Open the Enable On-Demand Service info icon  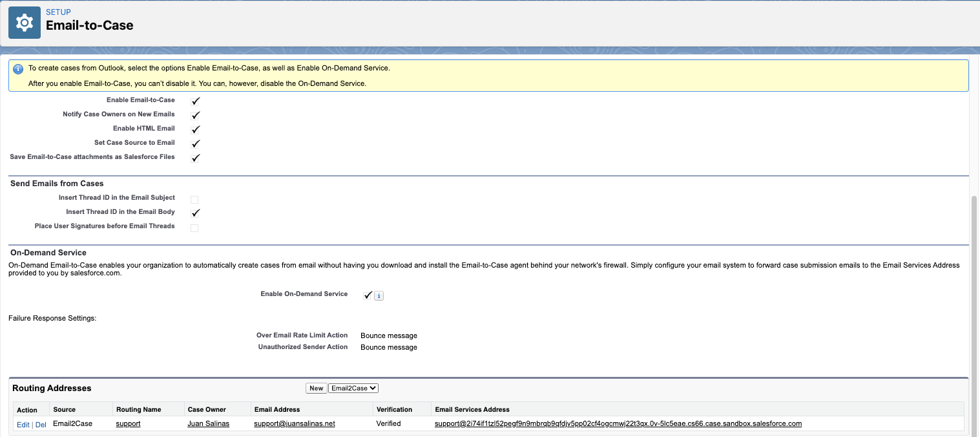tap(380, 296)
